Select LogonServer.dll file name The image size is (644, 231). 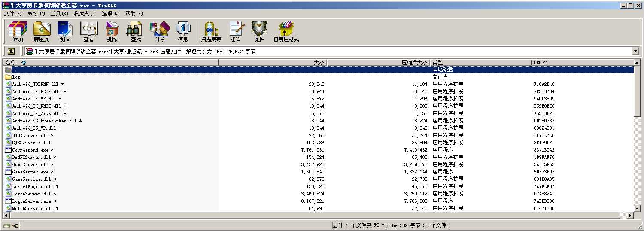pyautogui.click(x=34, y=194)
